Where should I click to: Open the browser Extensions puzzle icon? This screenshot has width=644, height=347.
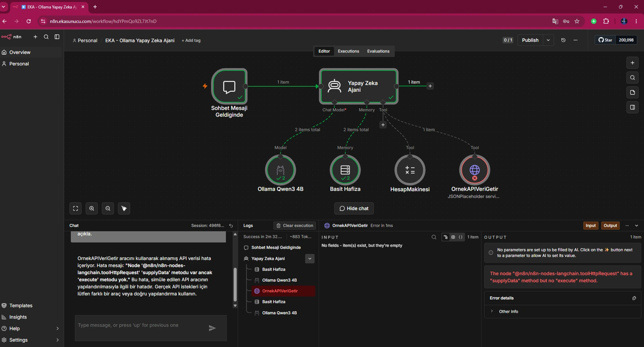(x=606, y=21)
